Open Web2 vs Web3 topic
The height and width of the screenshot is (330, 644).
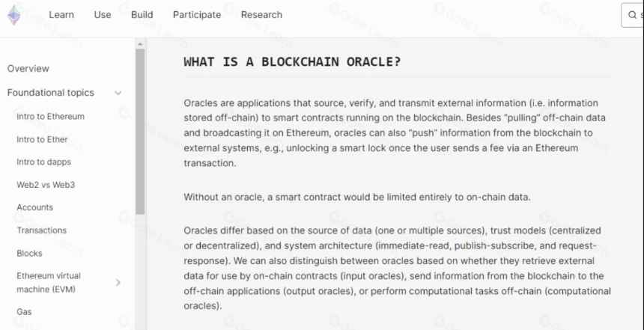coord(46,185)
